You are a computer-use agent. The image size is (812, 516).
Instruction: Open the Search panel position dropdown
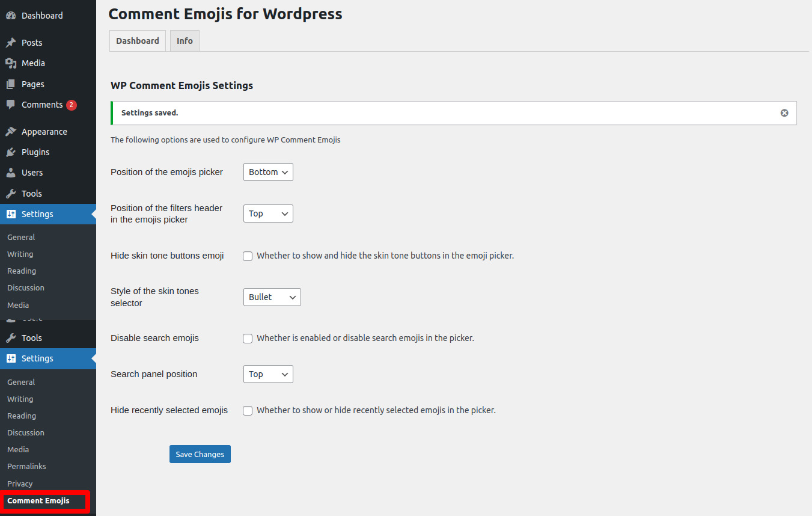point(268,374)
